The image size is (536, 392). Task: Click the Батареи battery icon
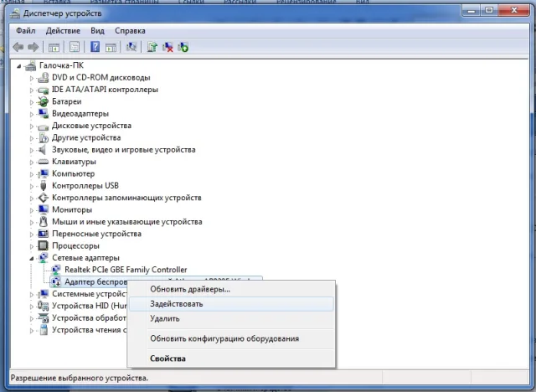pyautogui.click(x=43, y=101)
